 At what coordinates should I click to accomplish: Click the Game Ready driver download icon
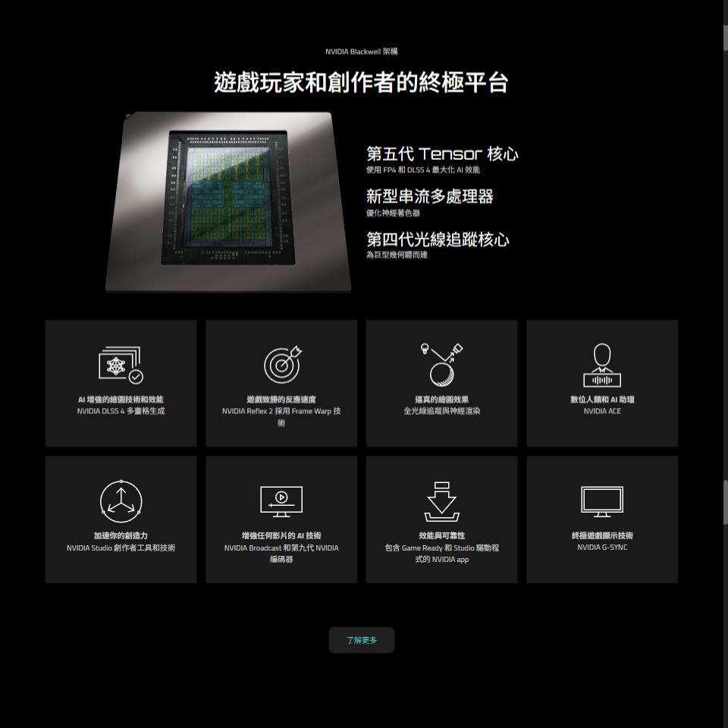[x=441, y=500]
